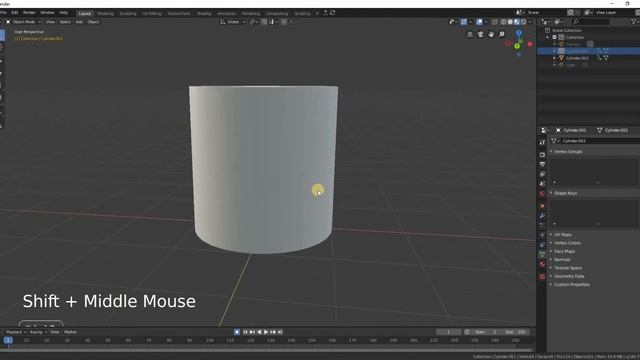Open the Object Mode dropdown
The image size is (640, 360).
tap(24, 22)
